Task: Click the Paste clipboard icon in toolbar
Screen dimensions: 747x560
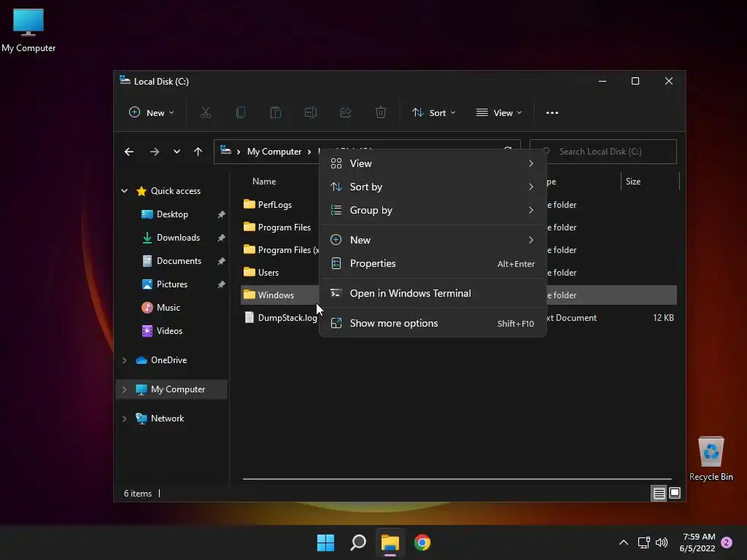Action: (275, 113)
